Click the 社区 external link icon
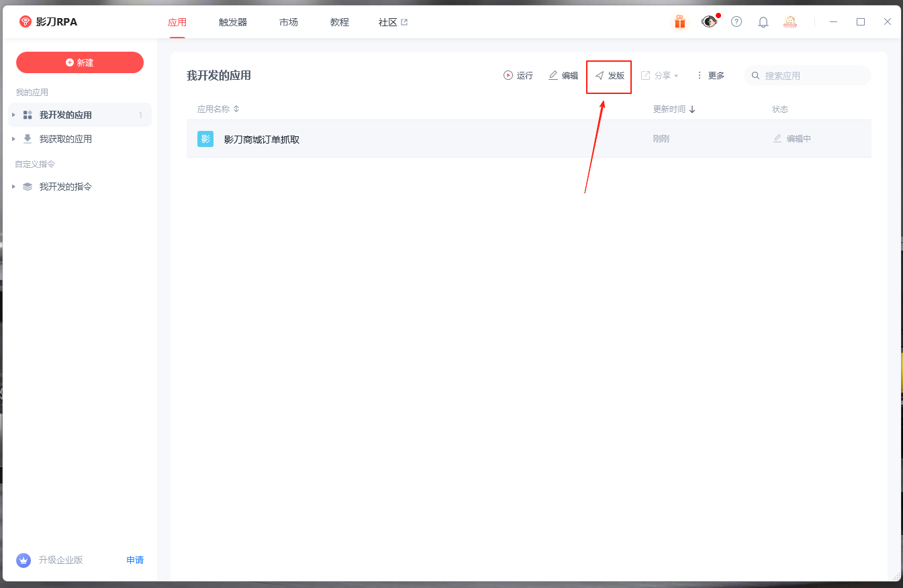The height and width of the screenshot is (588, 903). point(404,22)
